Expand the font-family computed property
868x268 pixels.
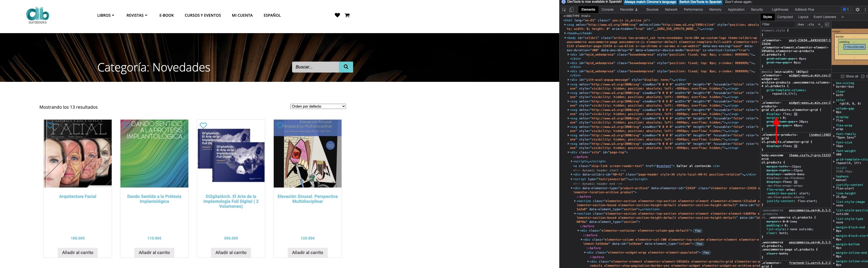(x=834, y=136)
